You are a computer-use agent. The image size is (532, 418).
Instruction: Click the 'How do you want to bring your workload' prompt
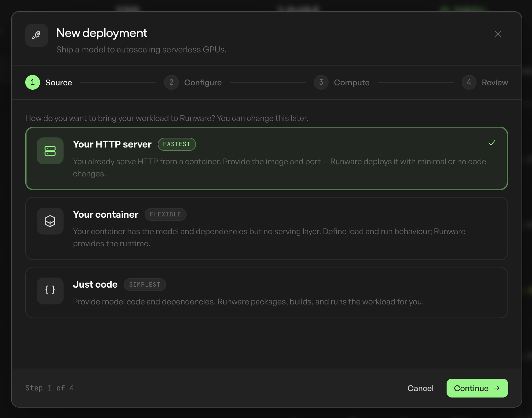pos(167,118)
